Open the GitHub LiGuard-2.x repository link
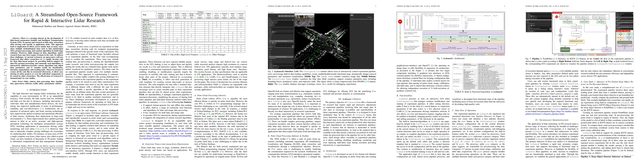 click(170, 131)
